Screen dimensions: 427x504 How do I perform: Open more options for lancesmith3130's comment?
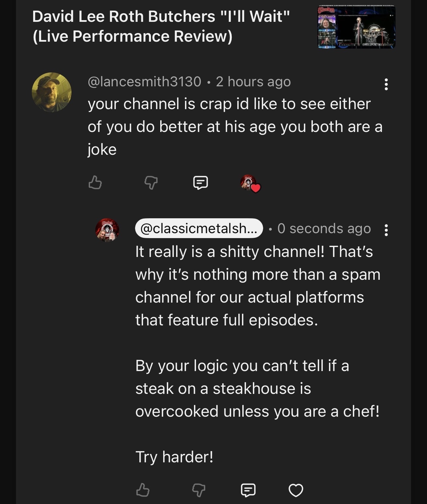[x=386, y=84]
